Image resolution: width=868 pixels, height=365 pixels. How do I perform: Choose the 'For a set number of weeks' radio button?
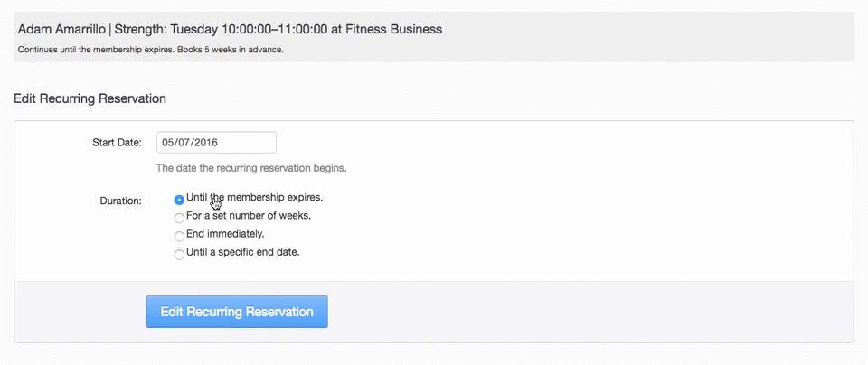[x=179, y=218]
